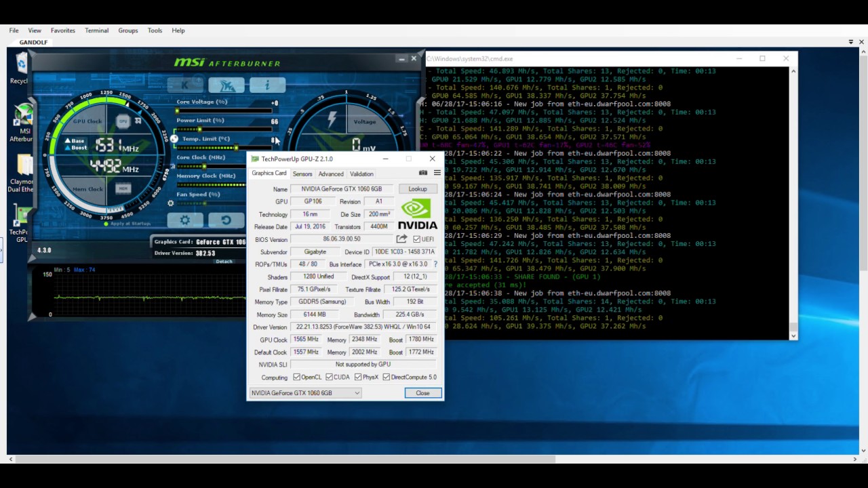868x488 pixels.
Task: Open the File menu
Action: point(14,30)
